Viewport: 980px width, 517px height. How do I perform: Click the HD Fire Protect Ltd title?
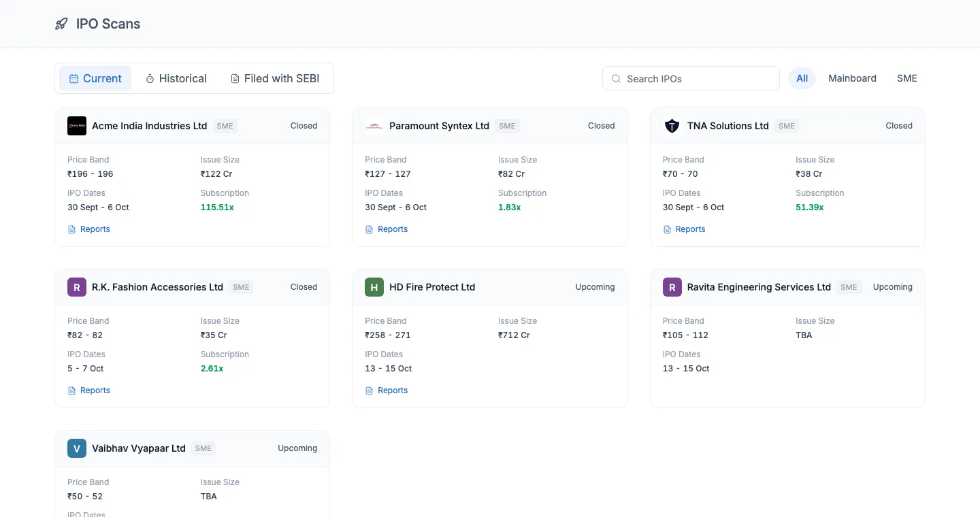432,287
